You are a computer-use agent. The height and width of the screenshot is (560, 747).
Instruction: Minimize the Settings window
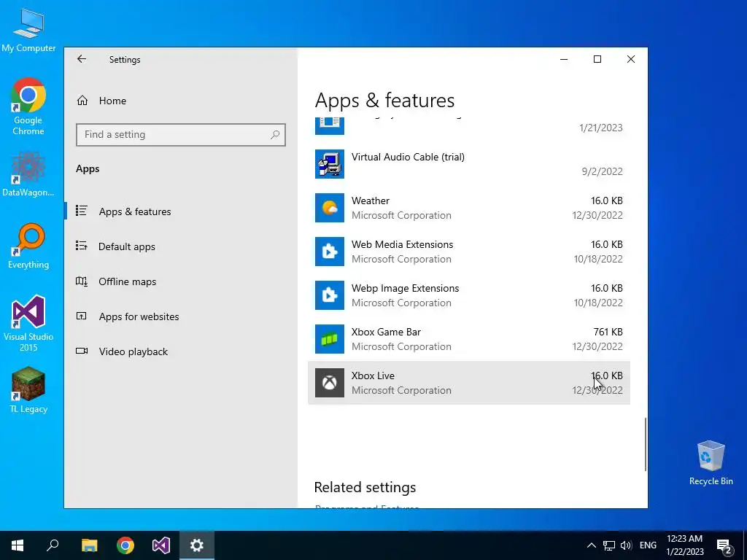[x=564, y=59]
